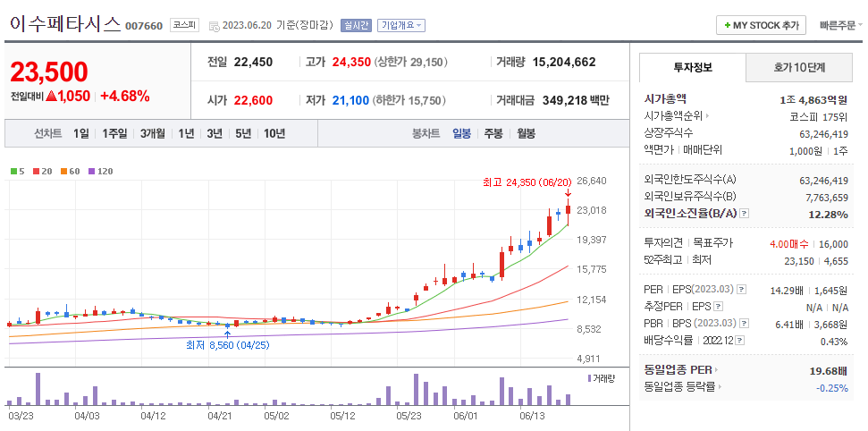Select the 월봉 monthly candle chart
This screenshot has height=431, width=868.
click(526, 133)
